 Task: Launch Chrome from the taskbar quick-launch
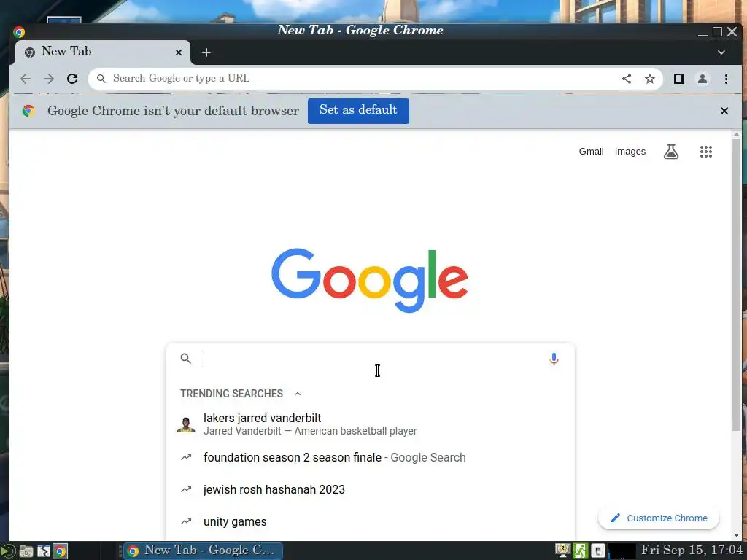tap(60, 551)
